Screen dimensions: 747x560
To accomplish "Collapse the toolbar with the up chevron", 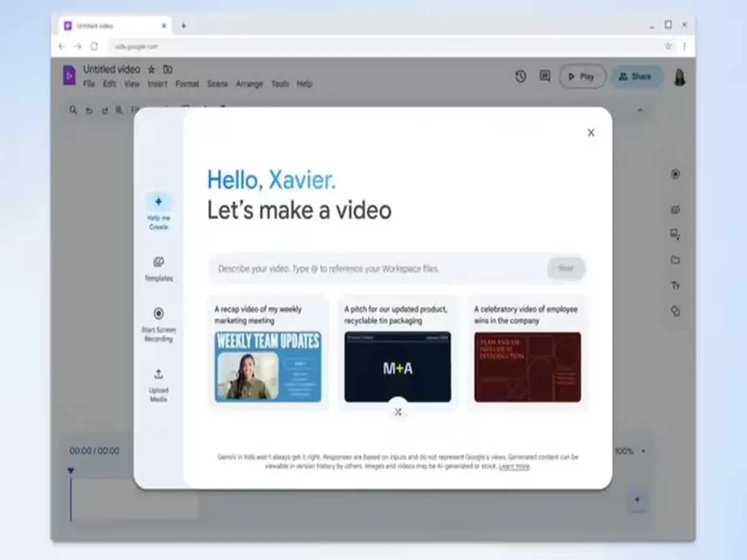I will click(x=640, y=110).
